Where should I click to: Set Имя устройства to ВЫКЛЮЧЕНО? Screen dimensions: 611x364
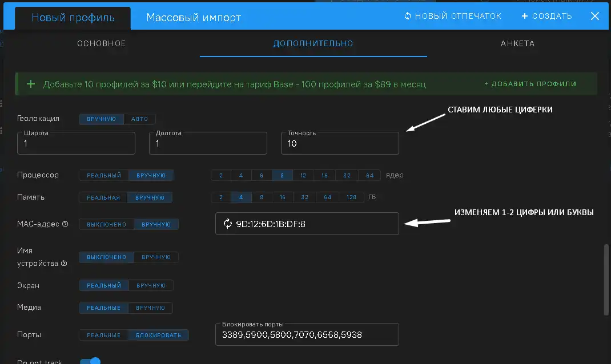click(x=106, y=257)
